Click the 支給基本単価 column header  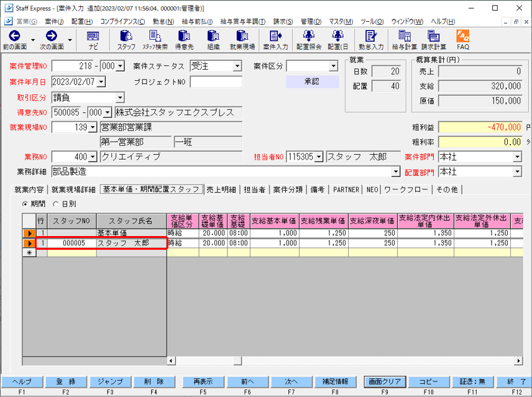273,221
